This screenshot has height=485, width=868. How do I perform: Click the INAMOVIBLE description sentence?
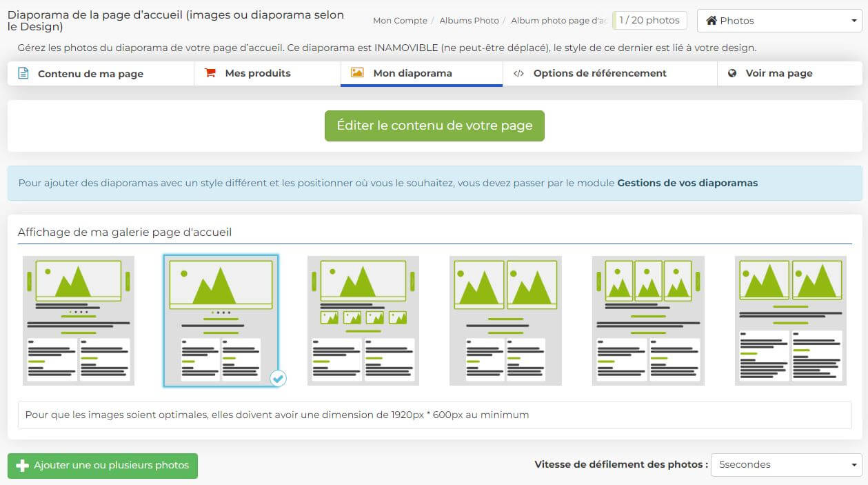[387, 48]
